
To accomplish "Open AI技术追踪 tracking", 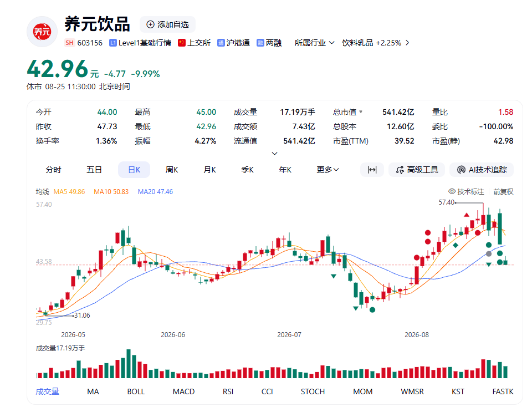I will 482,170.
